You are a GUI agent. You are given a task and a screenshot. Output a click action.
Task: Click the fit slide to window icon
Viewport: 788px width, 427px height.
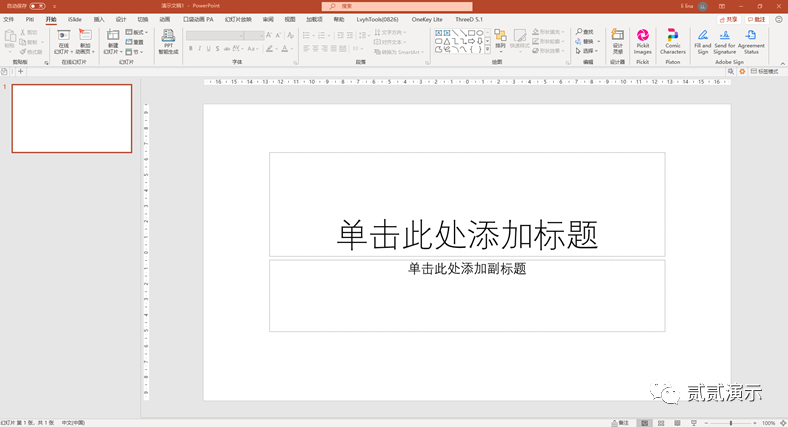tap(783, 423)
